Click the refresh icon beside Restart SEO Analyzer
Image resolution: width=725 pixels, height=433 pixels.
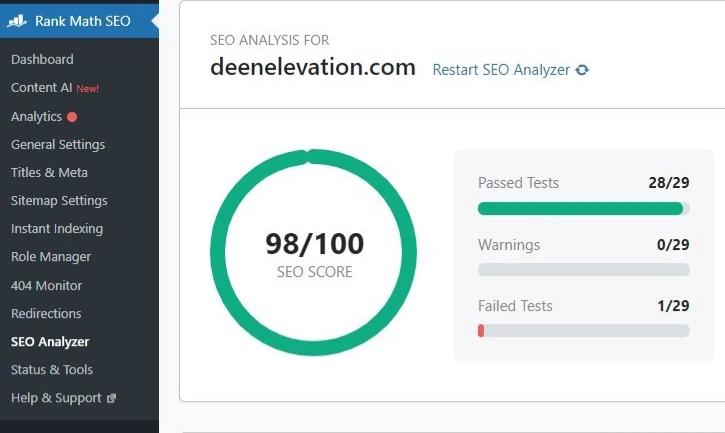582,70
